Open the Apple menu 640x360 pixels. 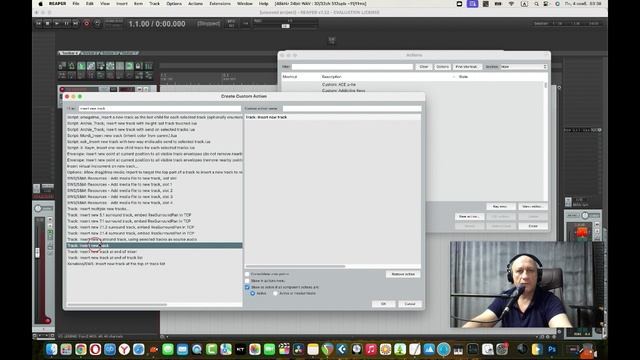40,4
